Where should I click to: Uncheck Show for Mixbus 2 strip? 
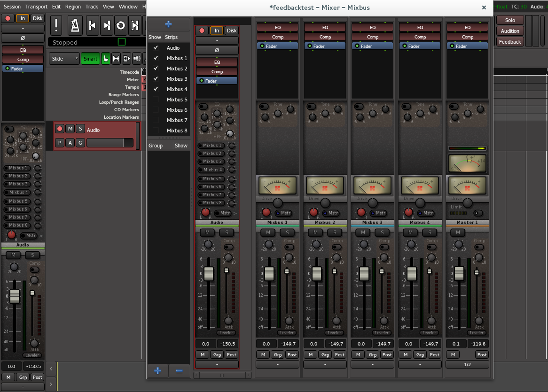pyautogui.click(x=156, y=69)
